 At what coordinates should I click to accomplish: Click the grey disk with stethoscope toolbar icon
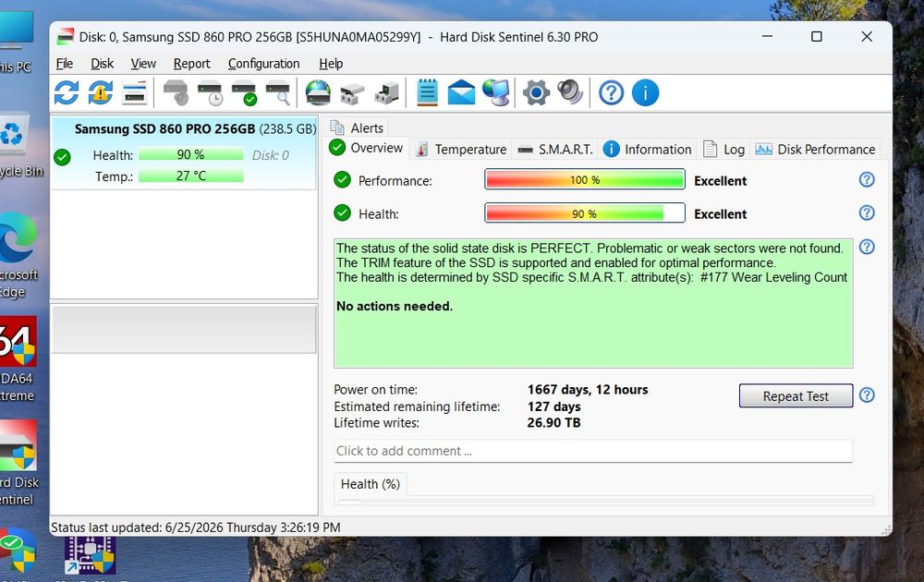(x=176, y=92)
